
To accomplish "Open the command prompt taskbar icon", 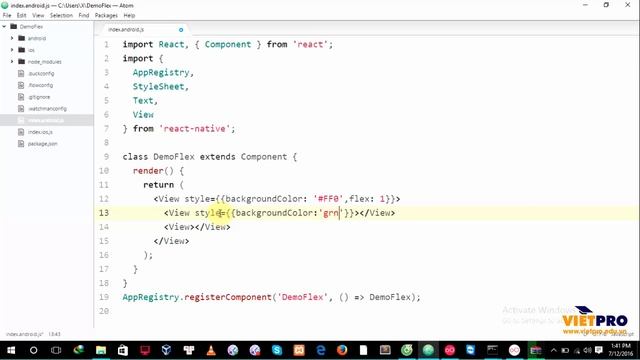I will [x=492, y=350].
